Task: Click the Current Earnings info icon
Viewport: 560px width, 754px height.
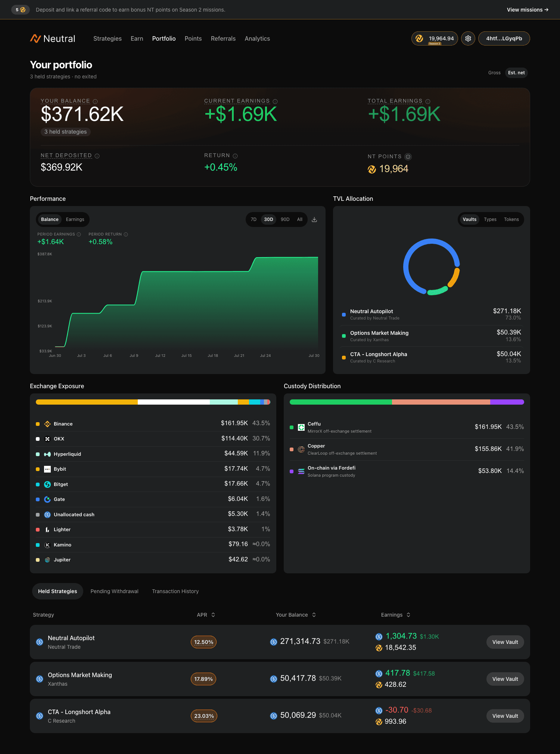Action: pyautogui.click(x=275, y=102)
